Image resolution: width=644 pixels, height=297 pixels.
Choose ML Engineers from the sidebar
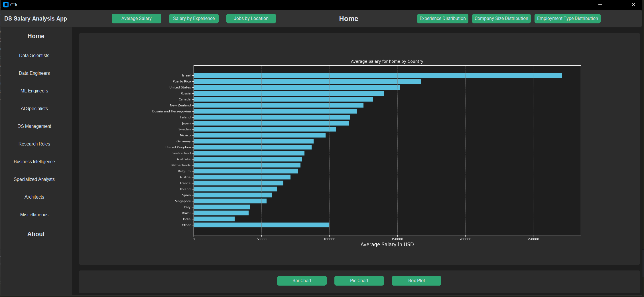point(34,91)
